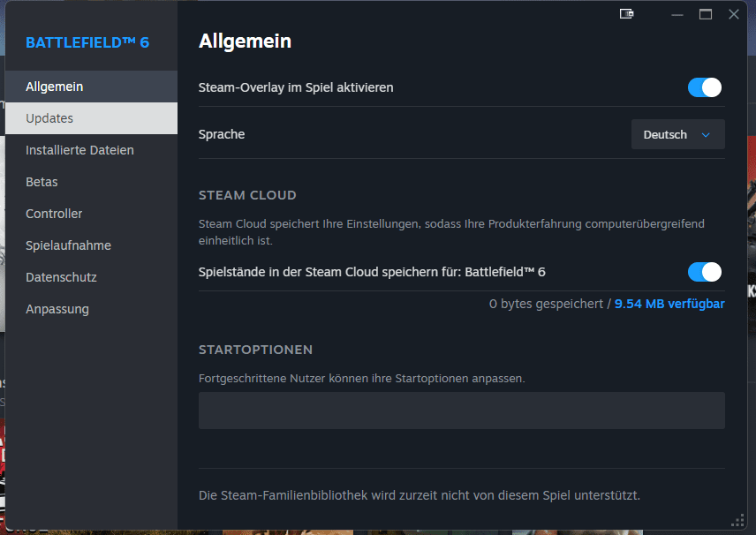Open the Sprache dropdown showing Deutsch
The image size is (756, 535).
(x=677, y=135)
